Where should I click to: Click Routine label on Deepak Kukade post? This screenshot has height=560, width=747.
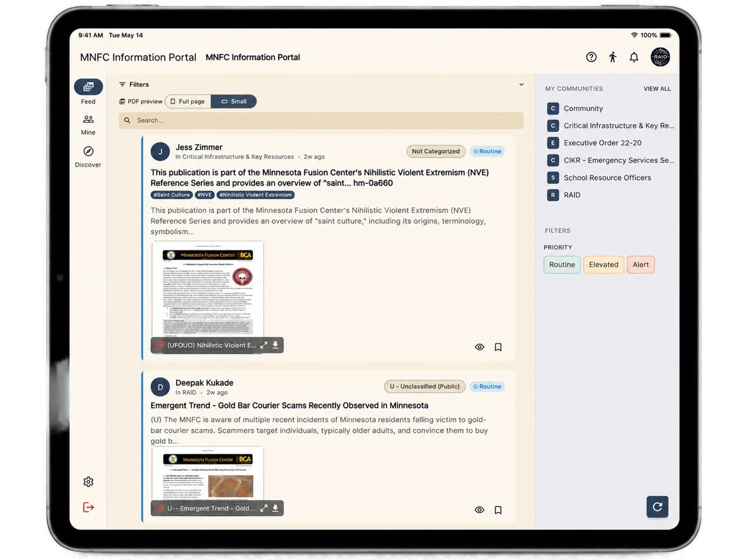pyautogui.click(x=487, y=387)
